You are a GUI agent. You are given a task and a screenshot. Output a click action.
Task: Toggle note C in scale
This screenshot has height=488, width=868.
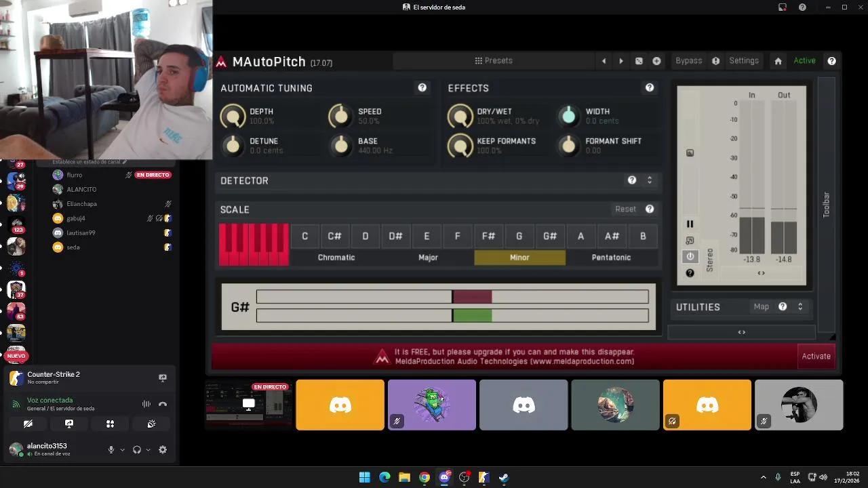pos(304,237)
